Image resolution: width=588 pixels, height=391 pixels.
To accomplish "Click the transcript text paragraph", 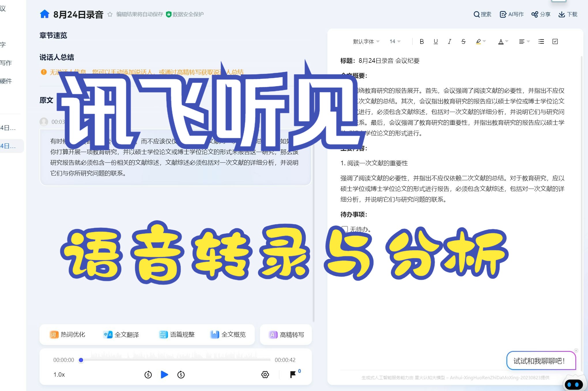I will click(x=175, y=157).
